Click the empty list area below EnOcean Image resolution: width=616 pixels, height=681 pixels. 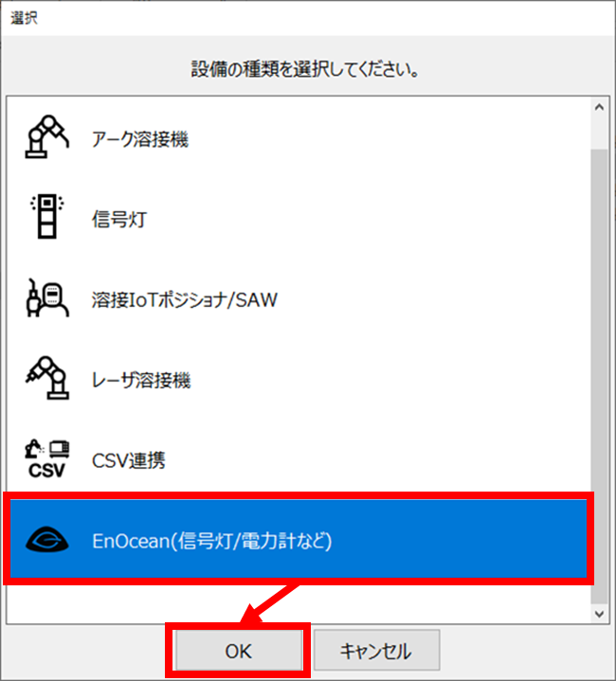tap(299, 603)
